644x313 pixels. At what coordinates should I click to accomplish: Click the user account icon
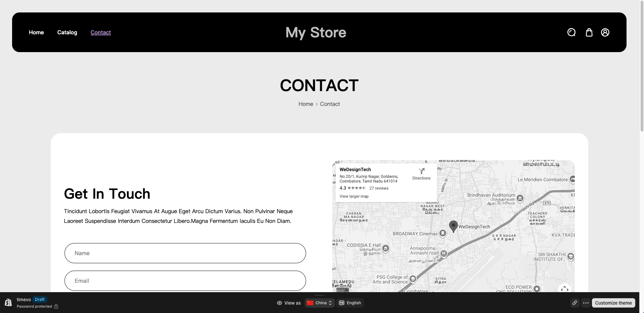pyautogui.click(x=605, y=32)
